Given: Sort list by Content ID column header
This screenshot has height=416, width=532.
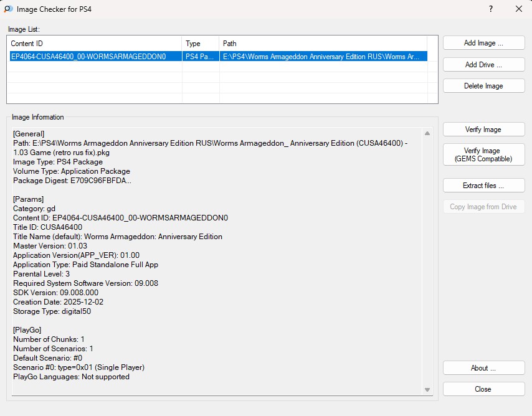Looking at the screenshot, I should point(93,44).
